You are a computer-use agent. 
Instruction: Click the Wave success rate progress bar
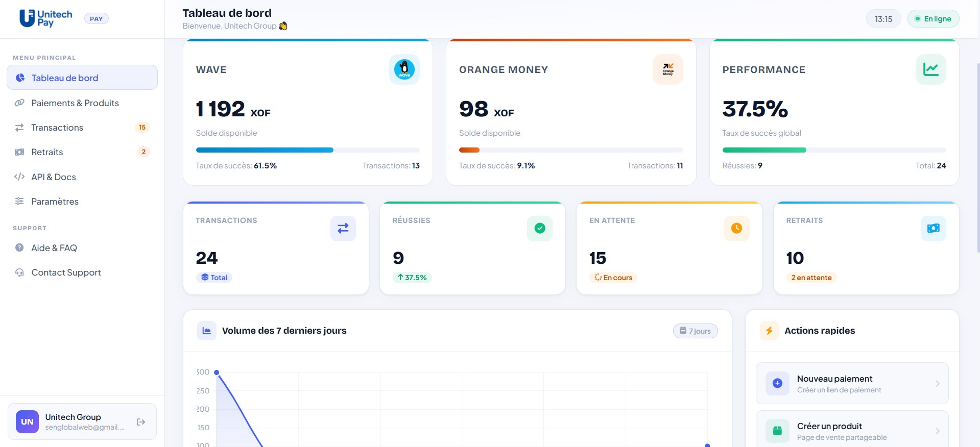coord(308,150)
